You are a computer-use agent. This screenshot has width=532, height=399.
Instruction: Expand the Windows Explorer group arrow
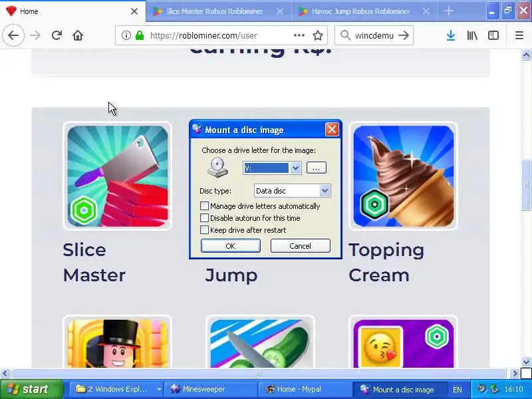coord(159,390)
